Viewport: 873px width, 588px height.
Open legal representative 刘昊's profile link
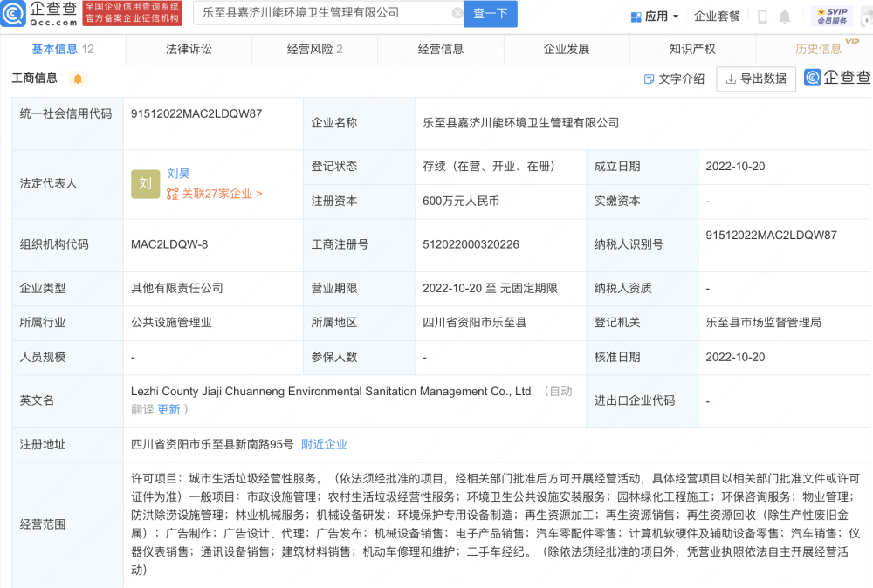tap(178, 174)
